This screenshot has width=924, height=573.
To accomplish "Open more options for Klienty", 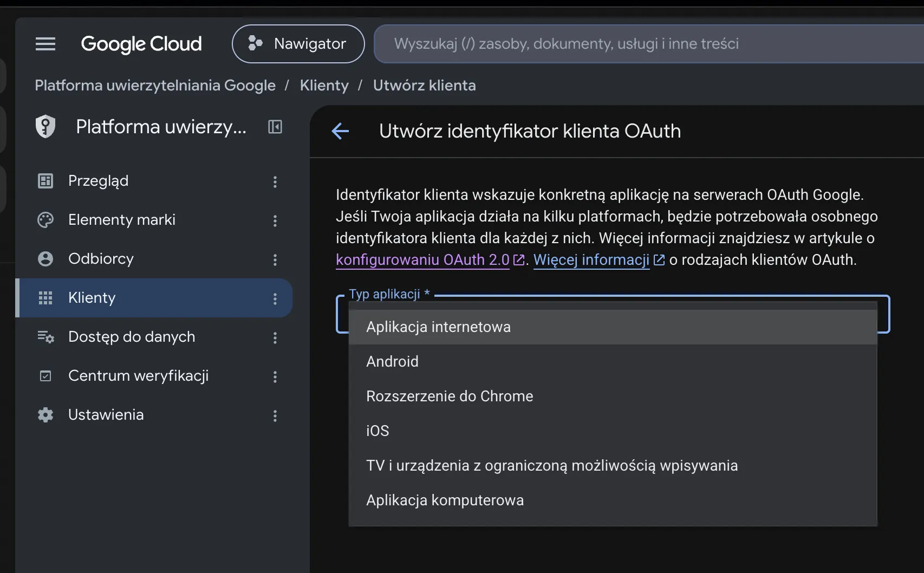I will [x=275, y=298].
